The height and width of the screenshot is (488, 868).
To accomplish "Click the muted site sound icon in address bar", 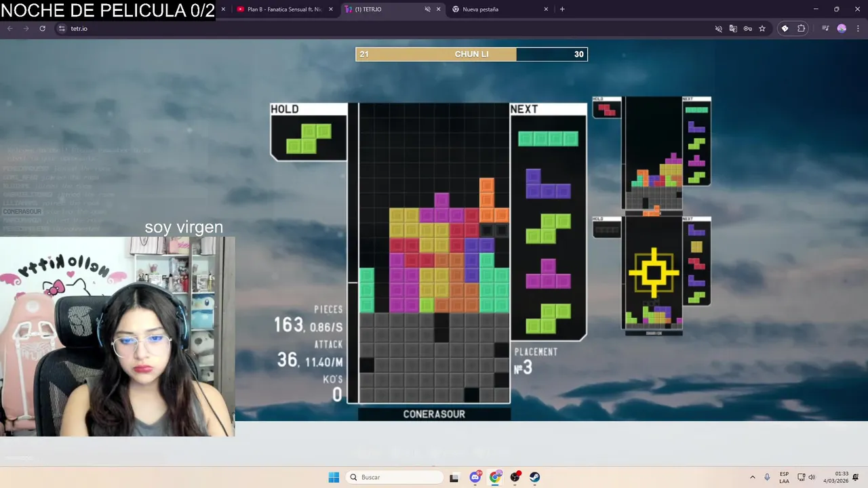I will tap(719, 28).
